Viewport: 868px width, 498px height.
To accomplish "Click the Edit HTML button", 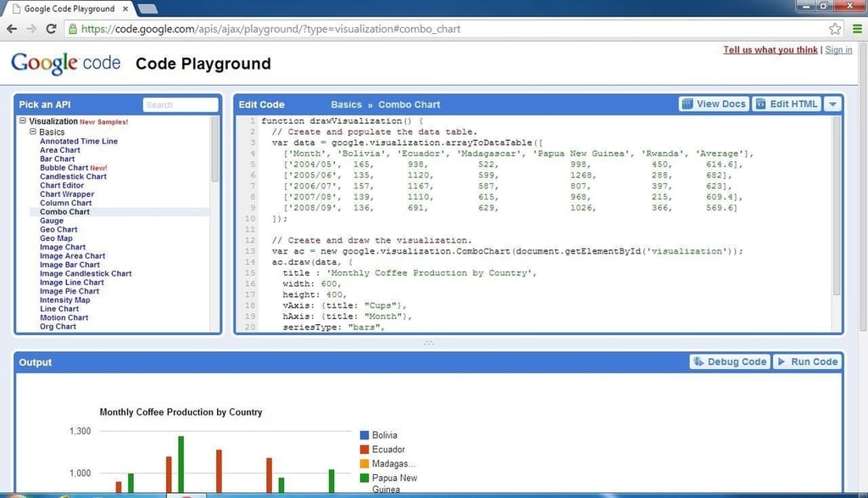I will point(787,104).
